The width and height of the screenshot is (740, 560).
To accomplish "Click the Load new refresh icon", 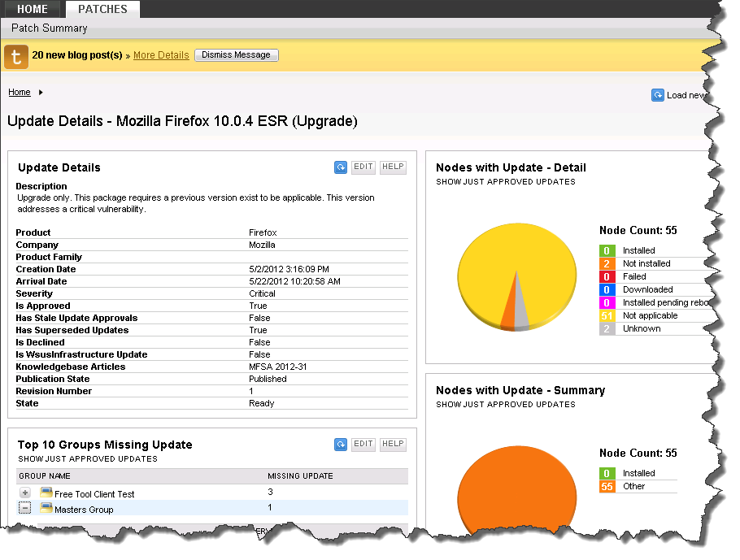I will pyautogui.click(x=657, y=95).
